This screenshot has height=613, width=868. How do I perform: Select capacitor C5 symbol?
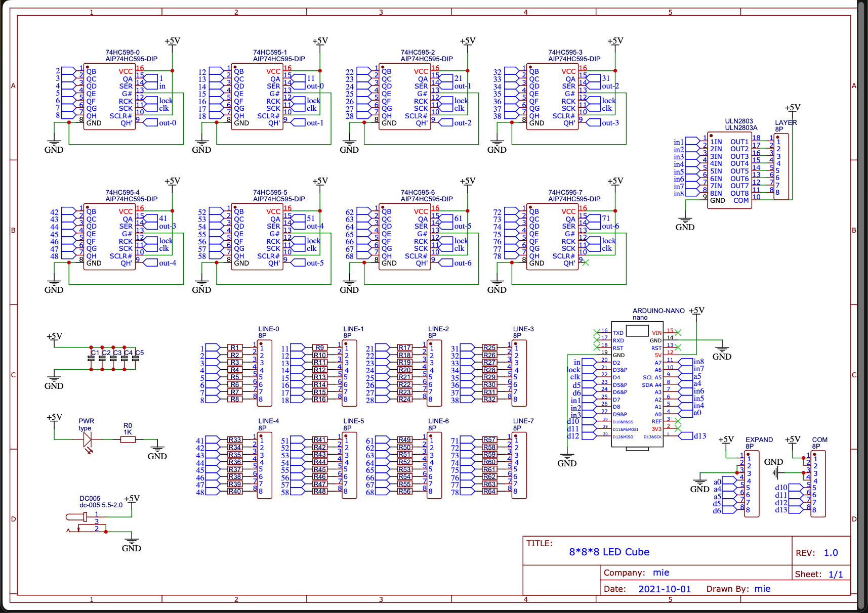(x=135, y=359)
